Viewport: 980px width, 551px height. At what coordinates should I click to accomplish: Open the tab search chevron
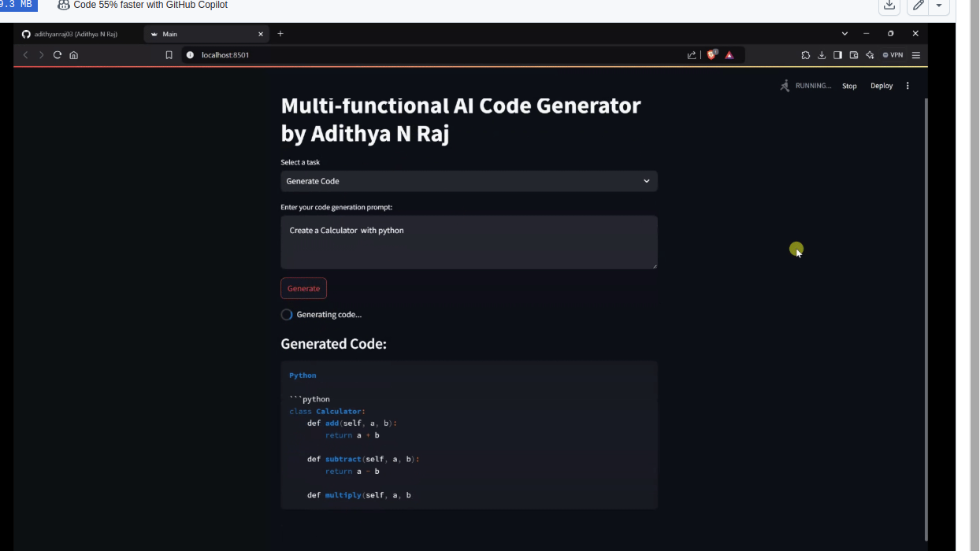(845, 34)
